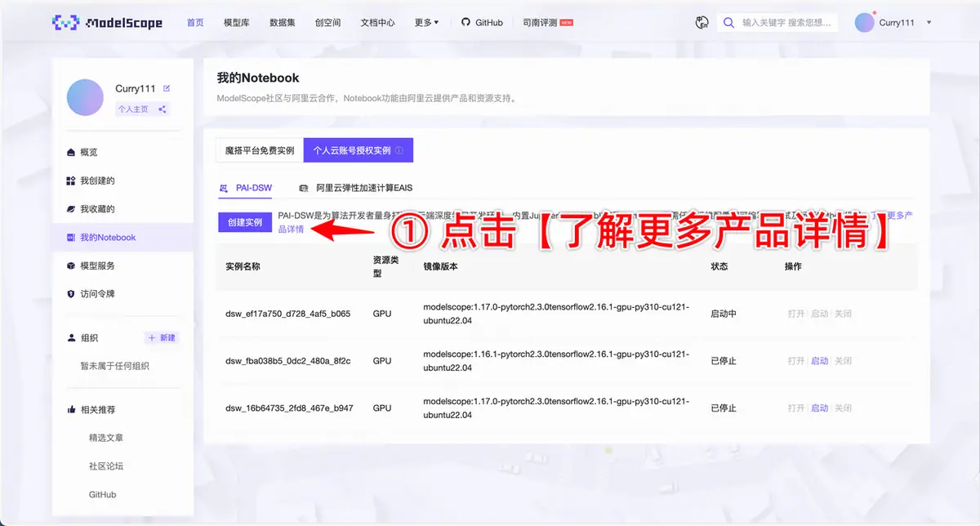Click 关闭 for dsw_fba038b5_0dc2_480a_8f2c

coord(843,361)
